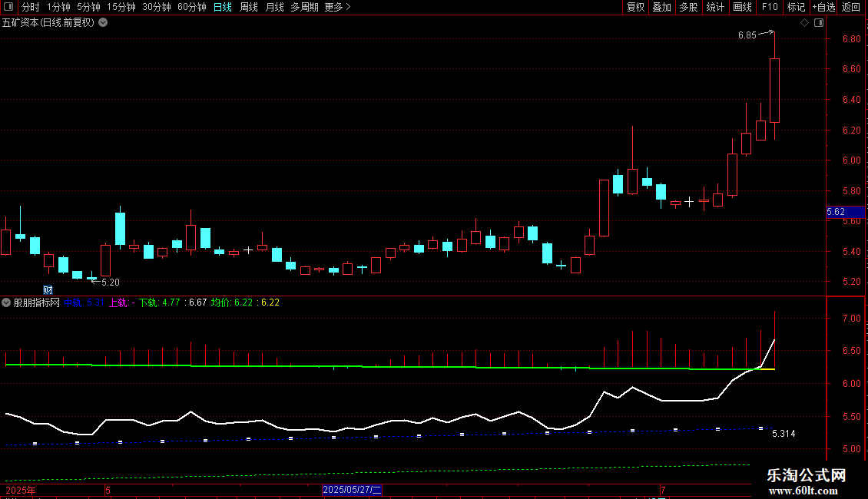Switch to 日线 daily chart
Viewport: 868px width, 499px height.
[223, 7]
